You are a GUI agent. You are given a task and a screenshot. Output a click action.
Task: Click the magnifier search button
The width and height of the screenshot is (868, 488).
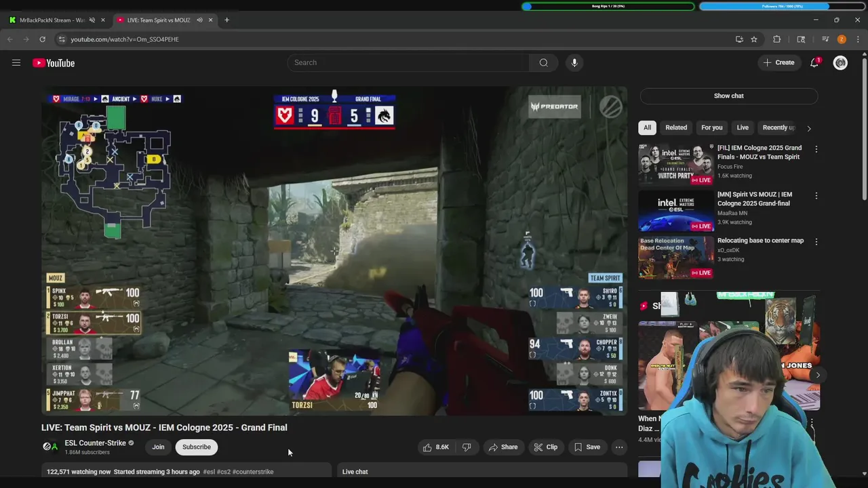coord(543,62)
